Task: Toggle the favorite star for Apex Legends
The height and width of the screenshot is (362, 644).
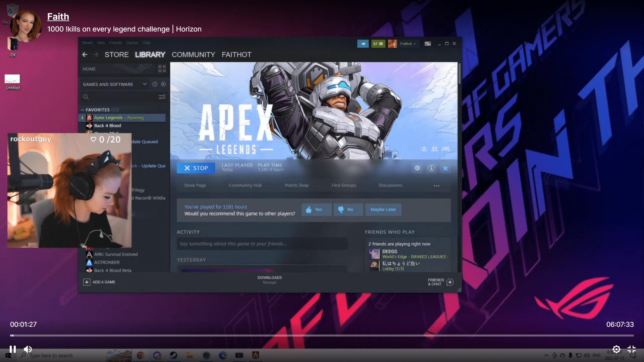Action: pyautogui.click(x=445, y=168)
